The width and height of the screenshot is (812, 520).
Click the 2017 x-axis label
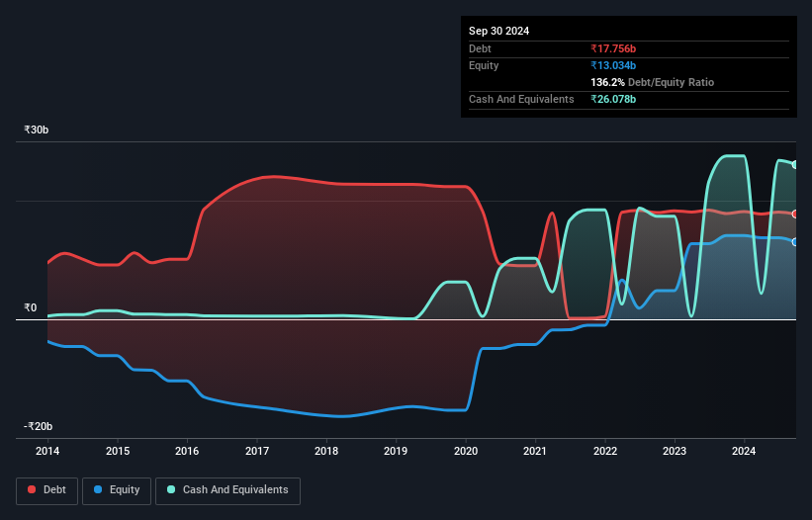pos(257,451)
